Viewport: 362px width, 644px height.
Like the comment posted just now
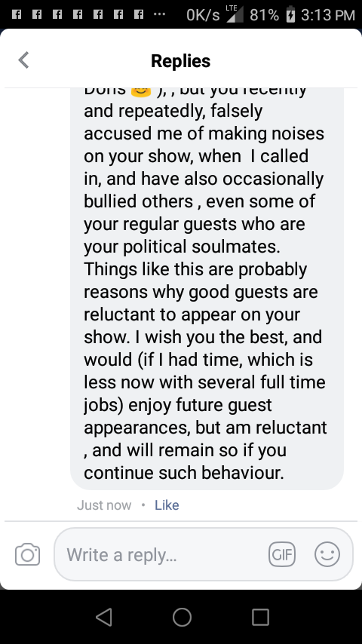tap(167, 504)
